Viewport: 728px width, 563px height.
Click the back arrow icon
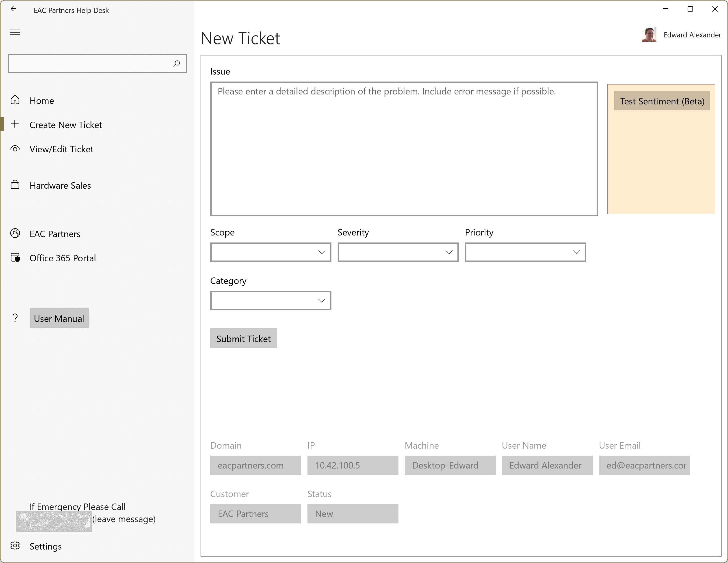(x=13, y=9)
